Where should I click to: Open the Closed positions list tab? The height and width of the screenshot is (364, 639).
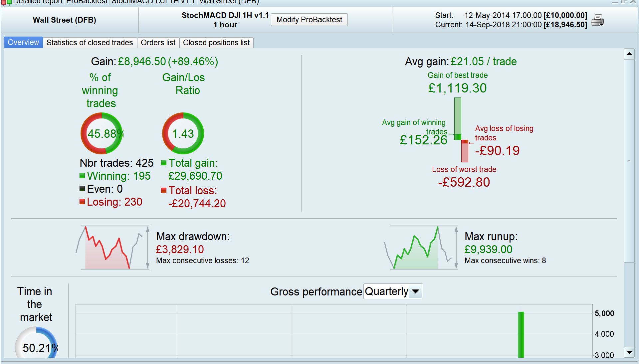tap(216, 43)
